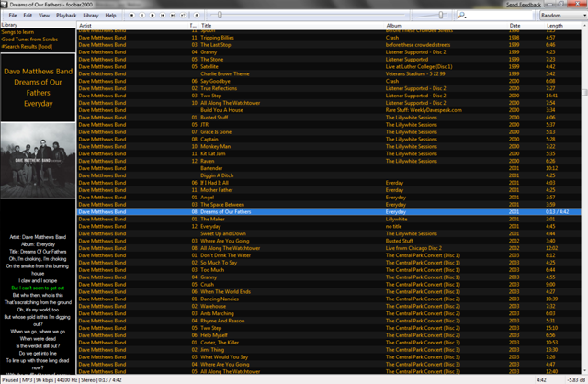
Task: Select 'Ants Marching' track
Action: (x=217, y=313)
